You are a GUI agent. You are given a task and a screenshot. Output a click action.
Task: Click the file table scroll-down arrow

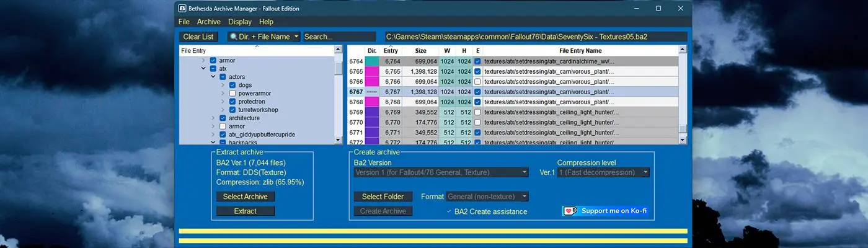[x=683, y=140]
